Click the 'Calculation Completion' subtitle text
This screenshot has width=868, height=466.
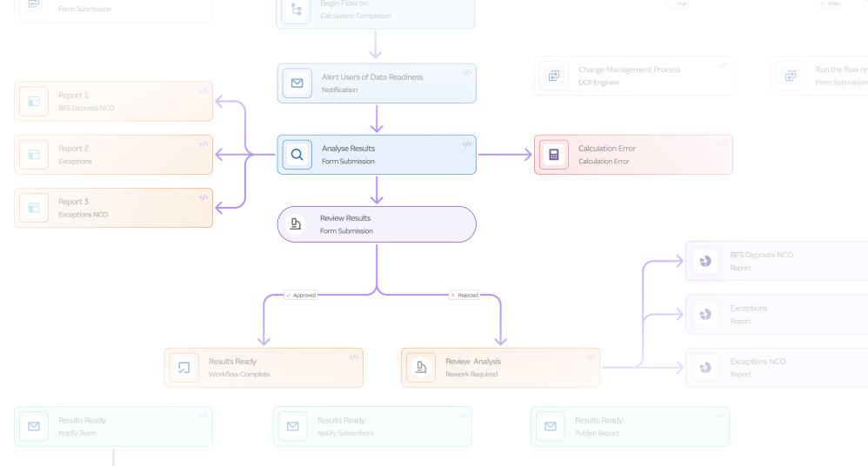click(356, 16)
